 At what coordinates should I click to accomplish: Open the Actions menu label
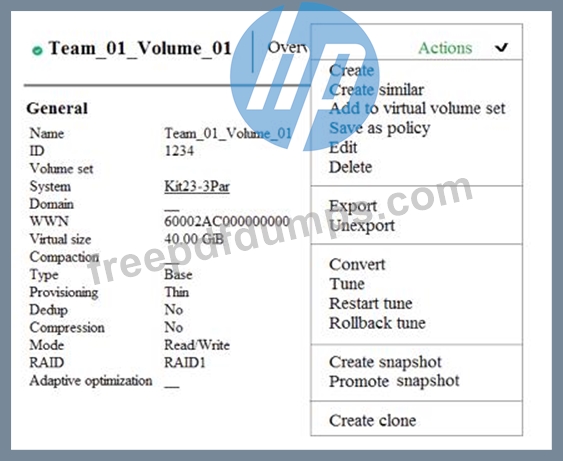[x=445, y=48]
